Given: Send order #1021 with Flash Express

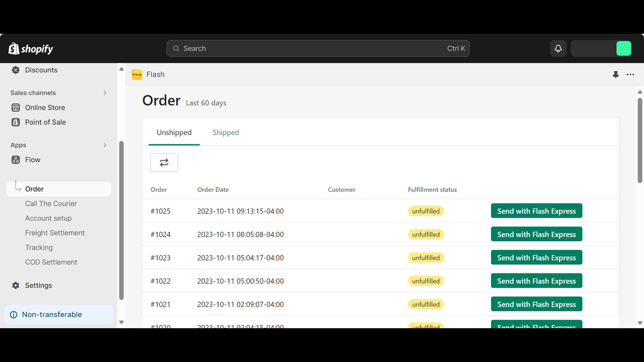Looking at the screenshot, I should (x=537, y=304).
